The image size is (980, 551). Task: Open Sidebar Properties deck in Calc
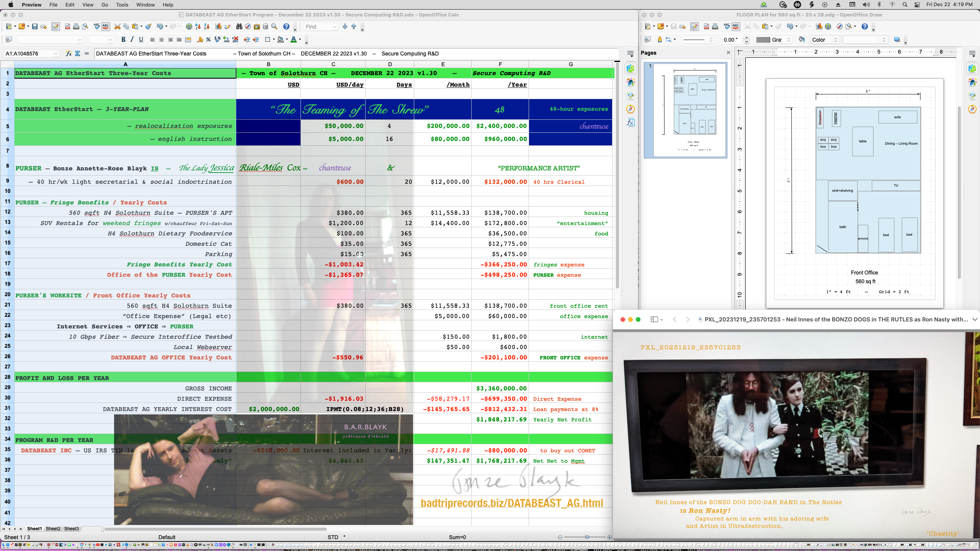pyautogui.click(x=630, y=69)
